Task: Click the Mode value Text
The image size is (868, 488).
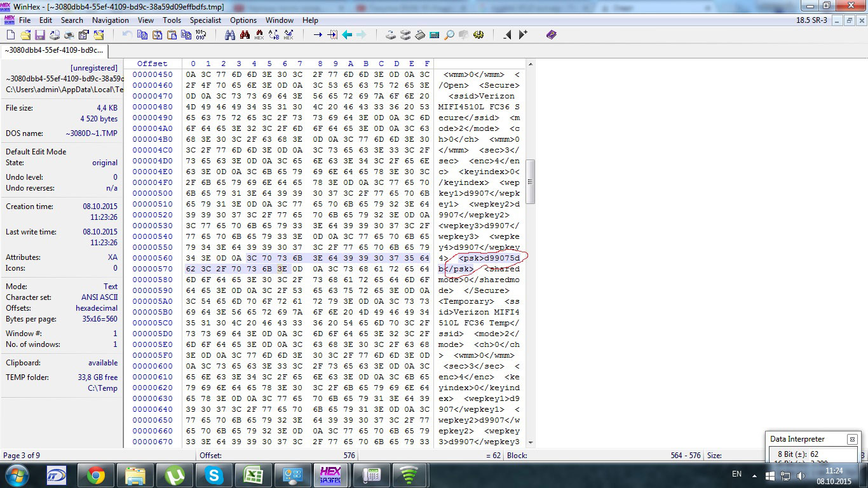Action: pos(111,287)
